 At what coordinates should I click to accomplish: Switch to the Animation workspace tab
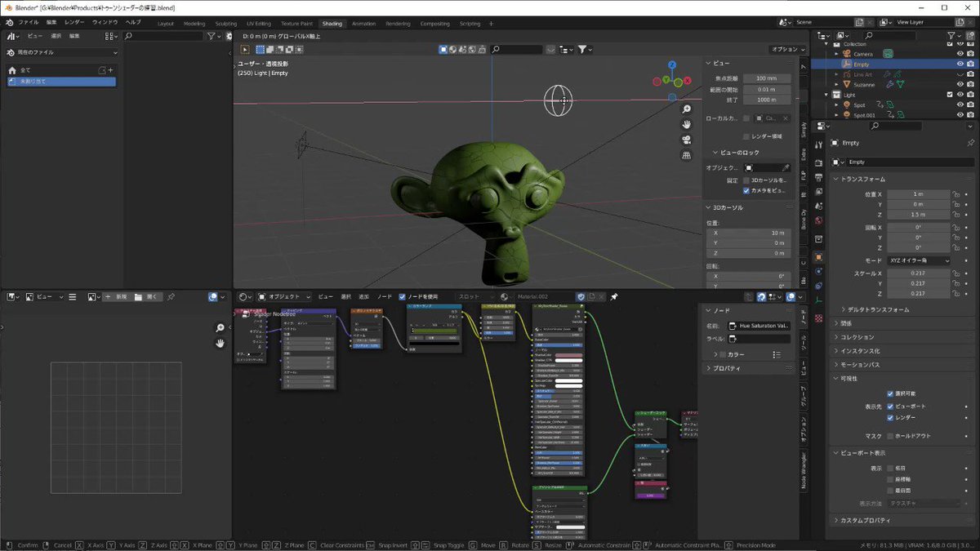[363, 24]
